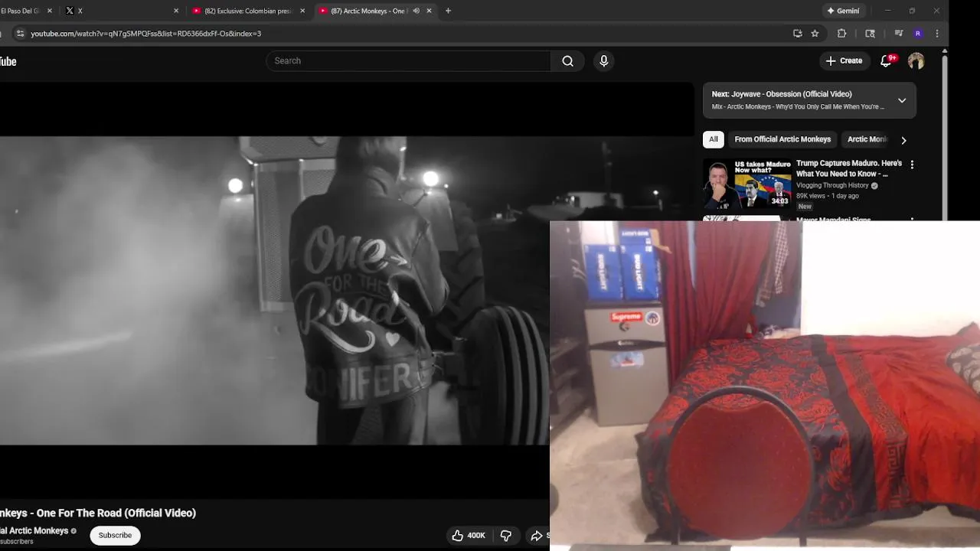Open the Chrome extensions puzzle icon

(x=841, y=34)
